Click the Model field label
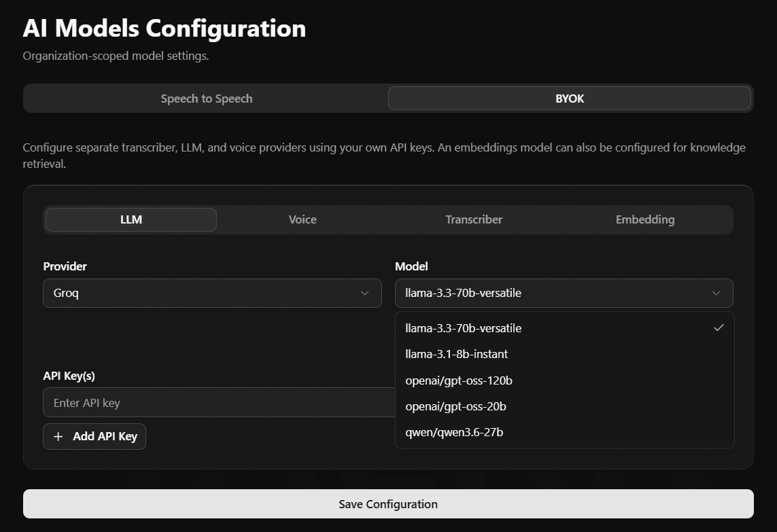The width and height of the screenshot is (777, 532). 411,266
